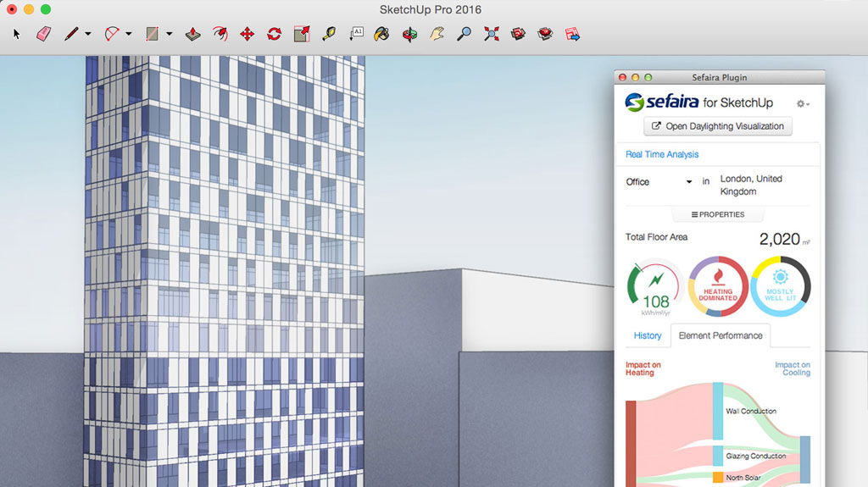
Task: Select the Element Performance tab
Action: pyautogui.click(x=721, y=335)
